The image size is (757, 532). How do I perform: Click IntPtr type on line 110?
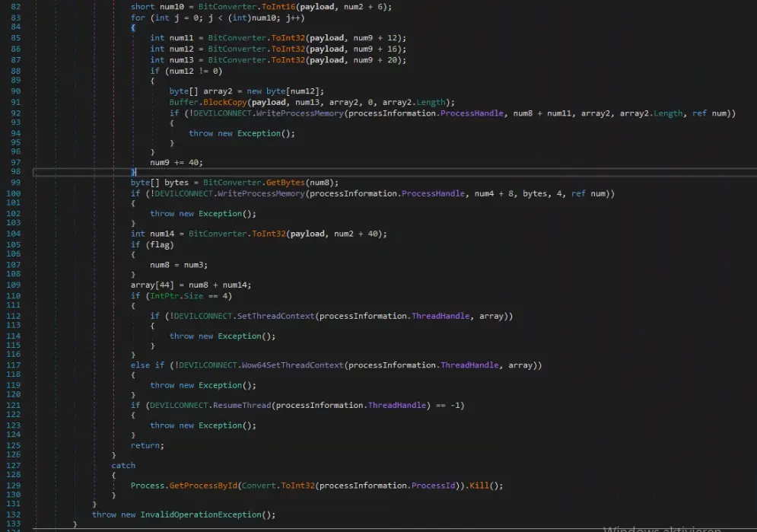click(x=164, y=296)
